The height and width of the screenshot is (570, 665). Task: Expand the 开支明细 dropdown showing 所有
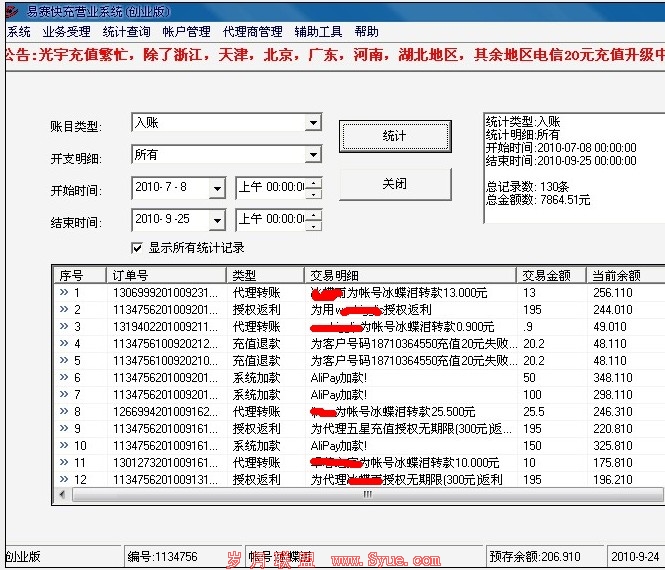click(313, 155)
